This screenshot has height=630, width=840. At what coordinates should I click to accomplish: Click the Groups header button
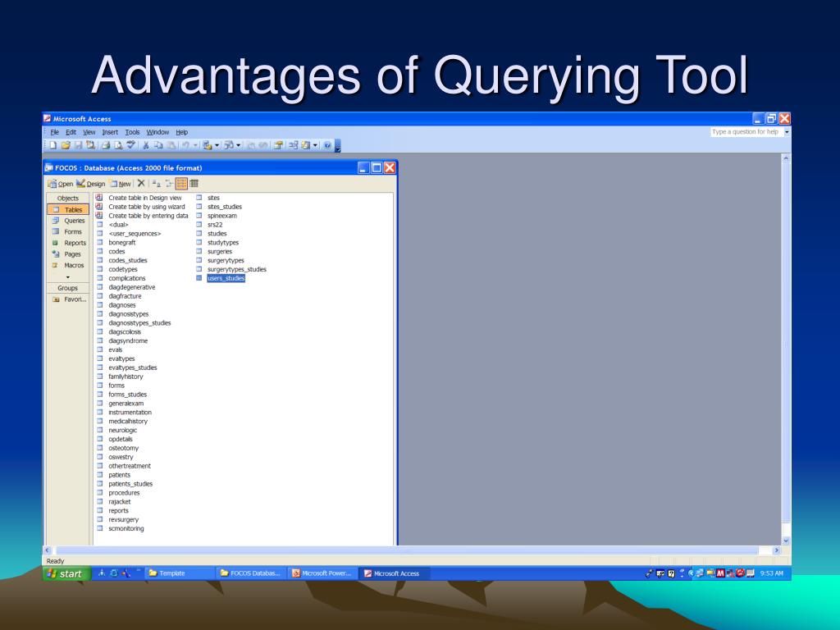point(68,288)
